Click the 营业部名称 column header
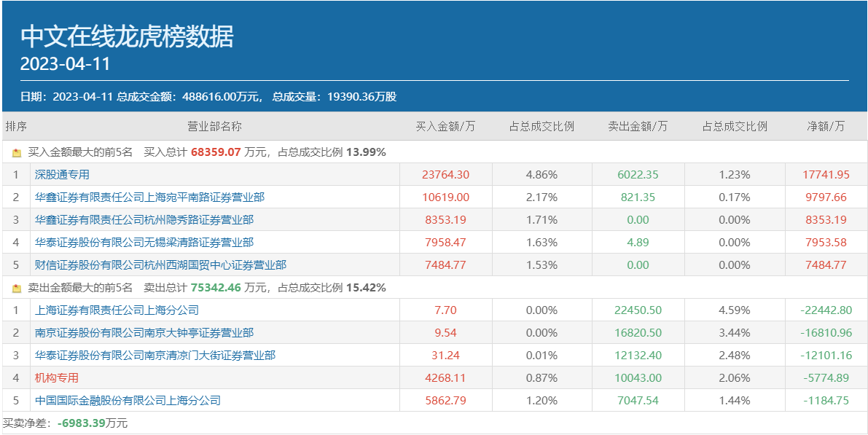 point(214,126)
